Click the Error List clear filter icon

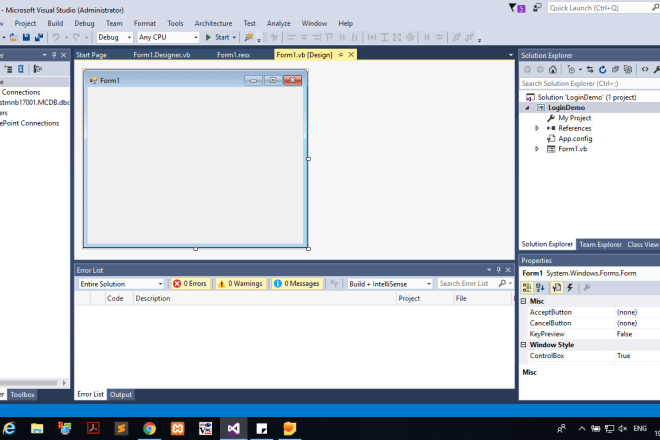coord(334,284)
